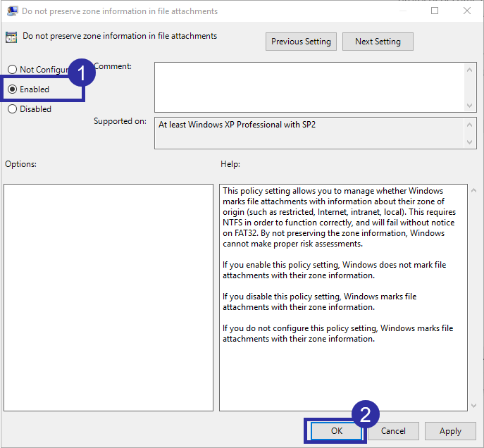Click the policy icon in the title bar

pos(11,11)
